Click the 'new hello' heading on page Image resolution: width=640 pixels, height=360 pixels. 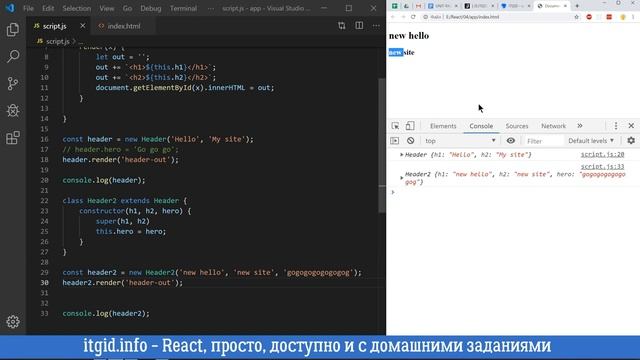pos(409,36)
